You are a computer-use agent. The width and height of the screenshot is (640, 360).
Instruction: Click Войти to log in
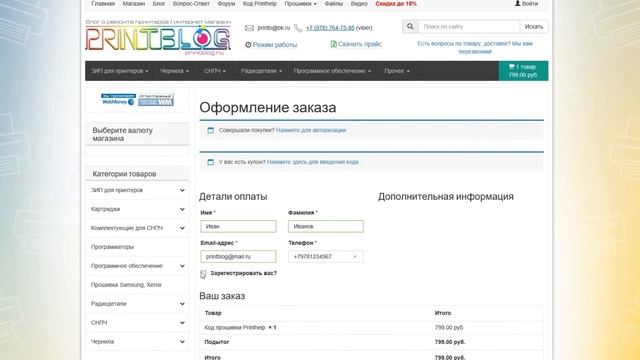[x=530, y=4]
